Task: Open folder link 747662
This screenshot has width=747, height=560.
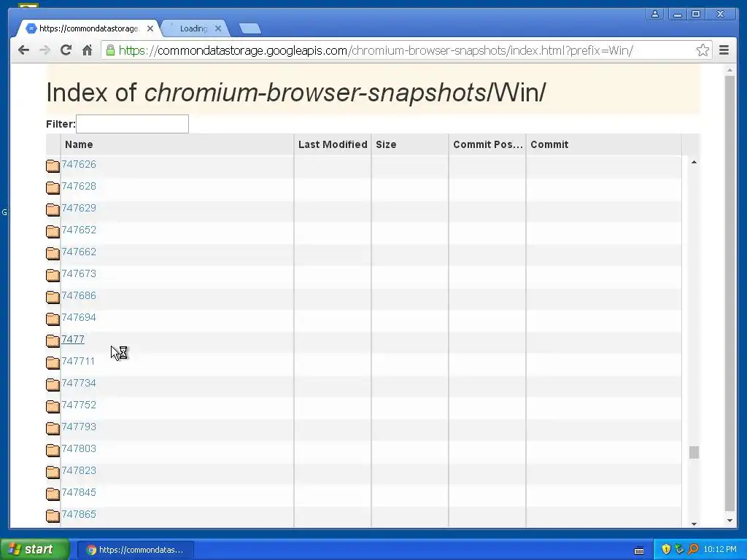Action: [x=79, y=252]
